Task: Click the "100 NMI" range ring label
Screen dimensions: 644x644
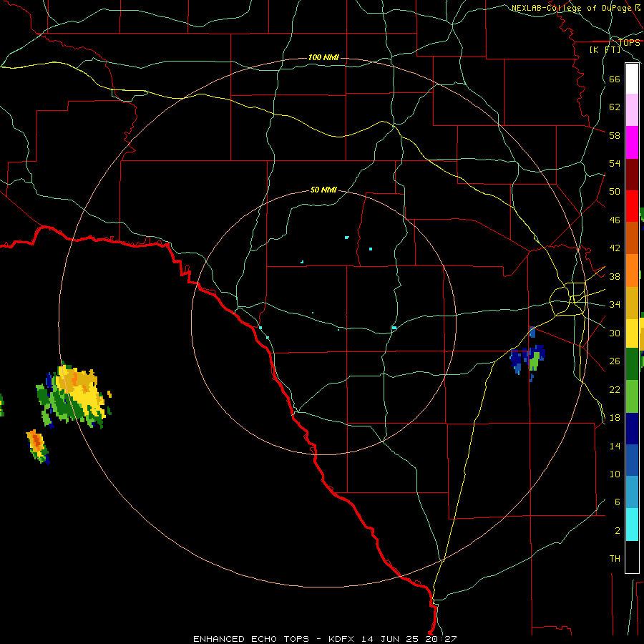Action: point(323,57)
